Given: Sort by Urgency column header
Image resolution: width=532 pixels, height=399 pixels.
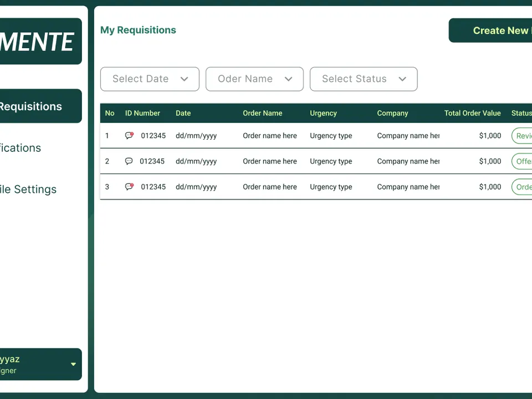Looking at the screenshot, I should coord(323,113).
